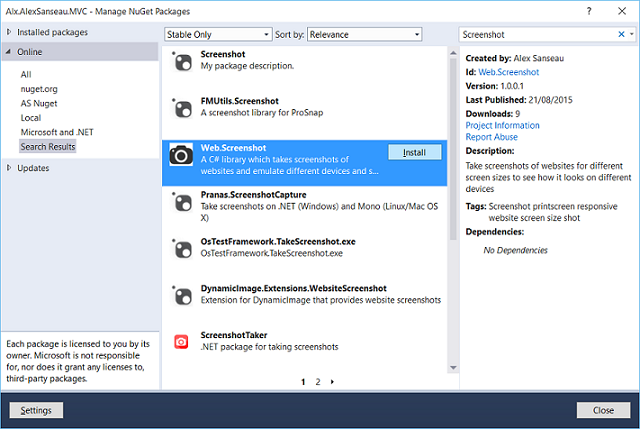
Task: Click 'A screenshot library for ProSnap' description
Action: coord(262,112)
